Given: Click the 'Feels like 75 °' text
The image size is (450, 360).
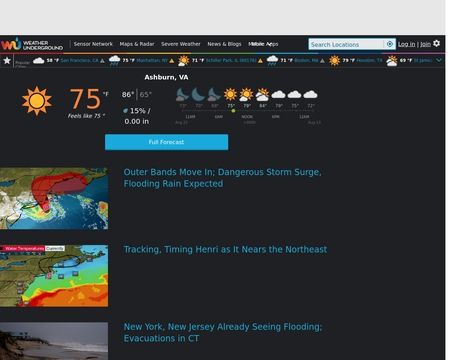Looking at the screenshot, I should pos(86,116).
